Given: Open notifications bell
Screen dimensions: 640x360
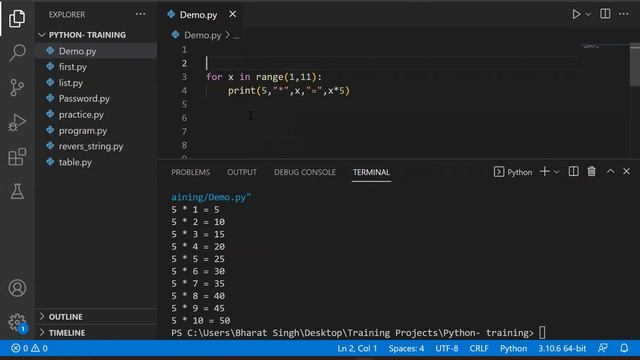Looking at the screenshot, I should coord(624,348).
